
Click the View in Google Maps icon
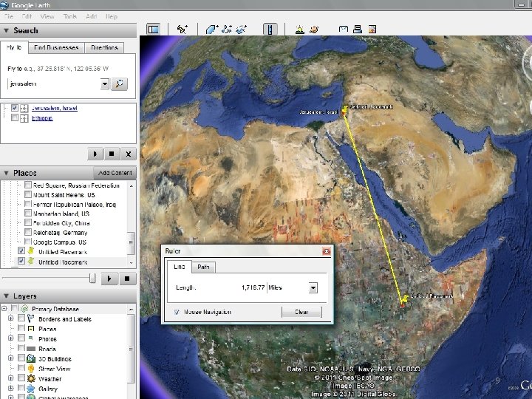(x=372, y=30)
